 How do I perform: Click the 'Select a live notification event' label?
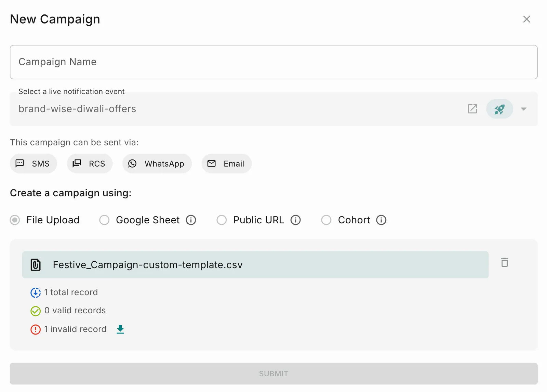pyautogui.click(x=71, y=92)
